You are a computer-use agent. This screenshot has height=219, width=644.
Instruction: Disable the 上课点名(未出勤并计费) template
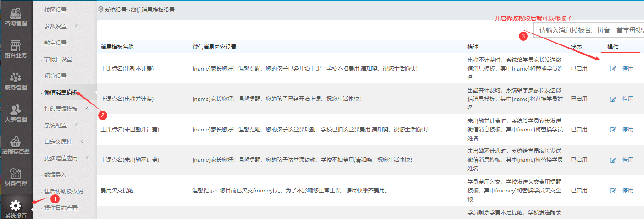tap(628, 130)
